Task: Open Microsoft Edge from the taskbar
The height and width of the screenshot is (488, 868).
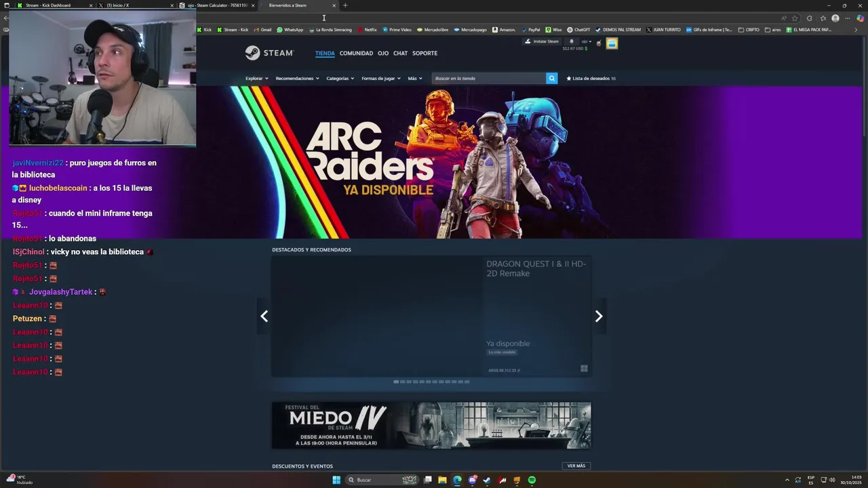Action: coord(457,480)
